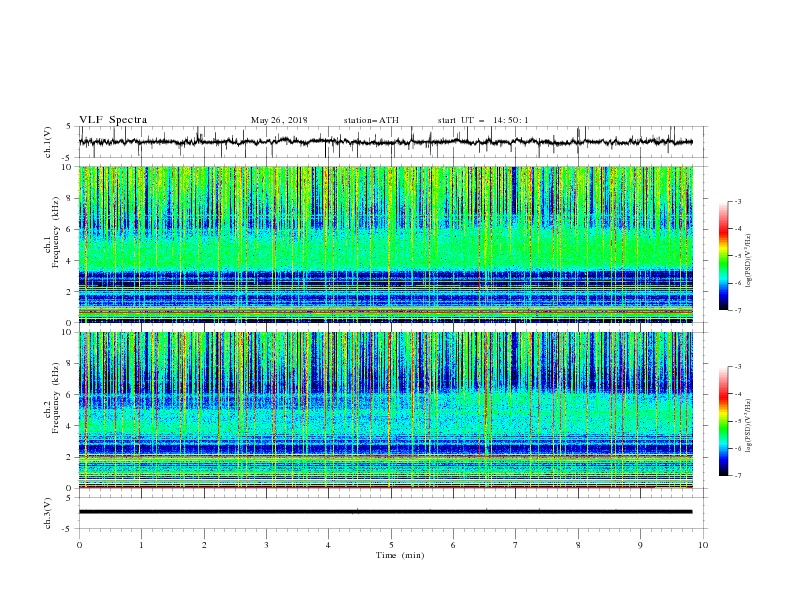Image resolution: width=792 pixels, height=612 pixels.
Task: Click ch.1 frequency tick label "4"
Action: click(x=70, y=261)
